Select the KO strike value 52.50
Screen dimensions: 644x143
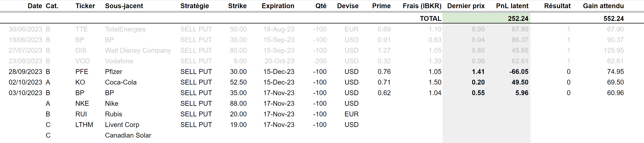[238, 82]
